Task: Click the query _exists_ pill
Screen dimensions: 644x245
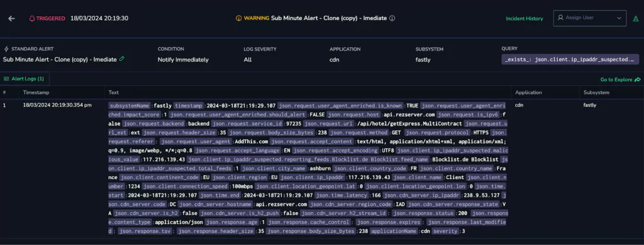Action: (570, 60)
